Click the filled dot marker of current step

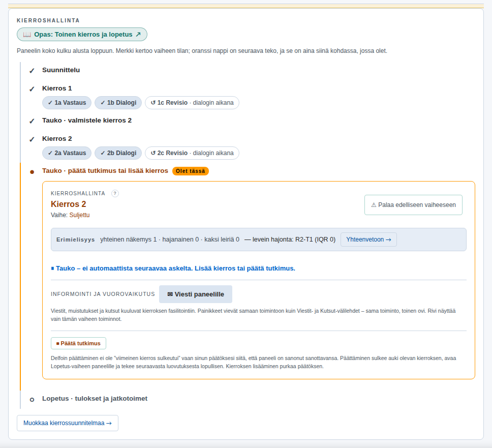pos(32,172)
